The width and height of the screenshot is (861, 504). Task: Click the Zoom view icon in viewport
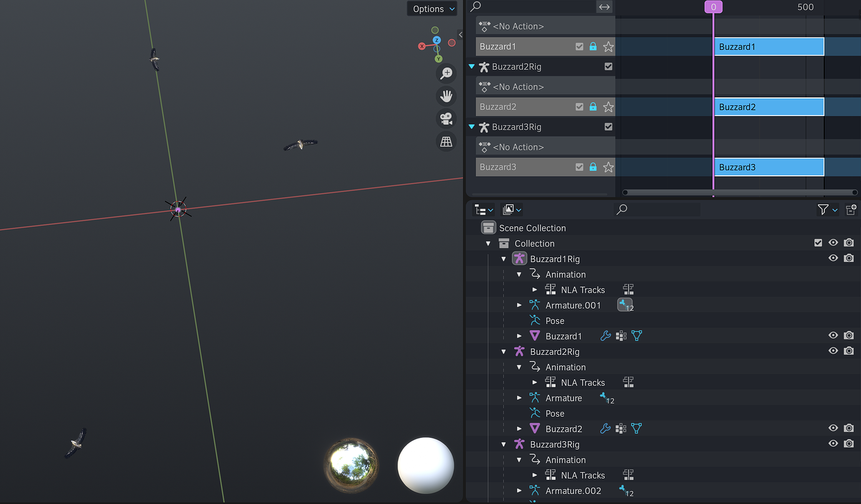tap(446, 74)
